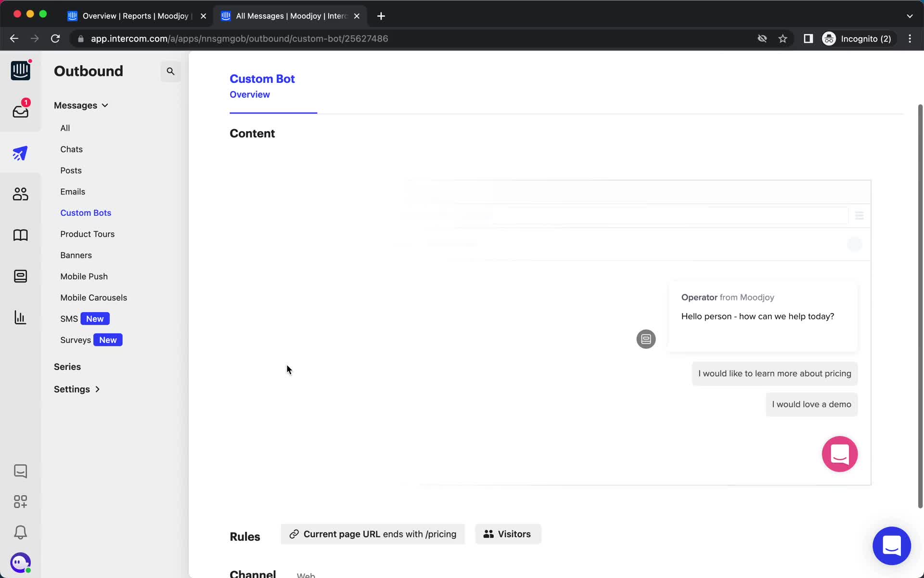Click the search magnifier icon in Outbound
Viewport: 924px width, 578px height.
click(170, 71)
